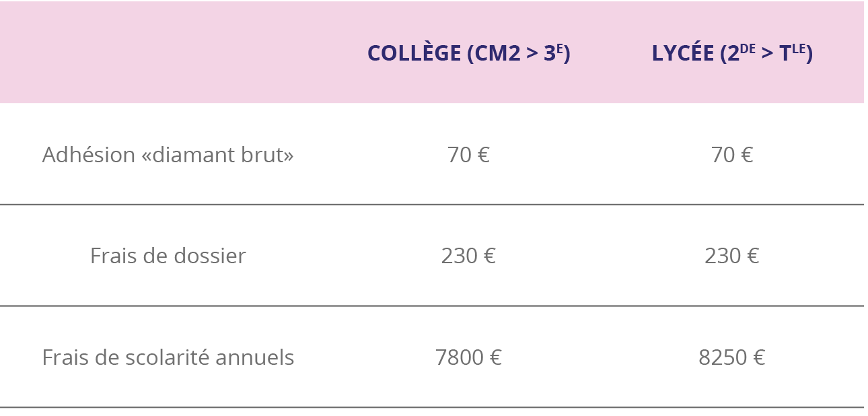868x416 pixels.
Task: Click the word COLLÈGE in the header
Action: pyautogui.click(x=414, y=53)
